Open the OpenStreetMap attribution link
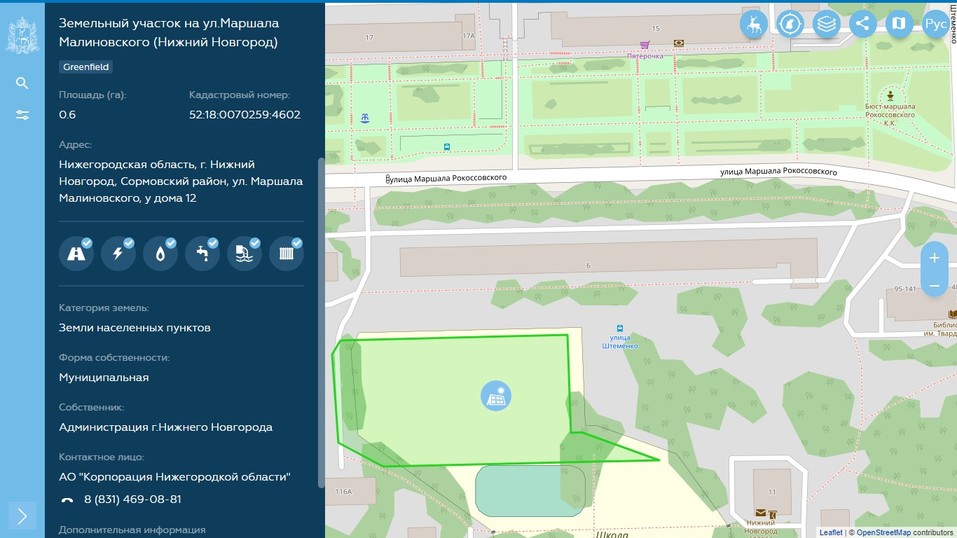 [x=883, y=533]
